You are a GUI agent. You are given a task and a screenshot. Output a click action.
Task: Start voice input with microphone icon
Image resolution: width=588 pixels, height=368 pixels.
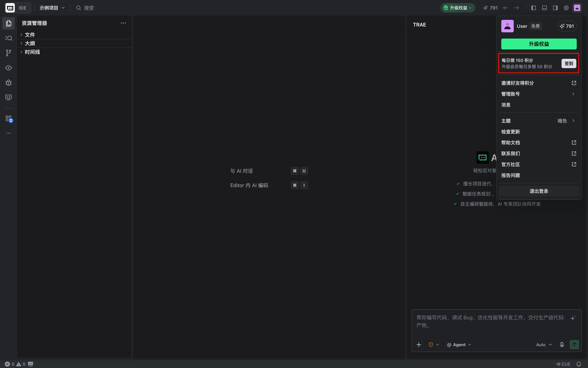[x=562, y=345]
